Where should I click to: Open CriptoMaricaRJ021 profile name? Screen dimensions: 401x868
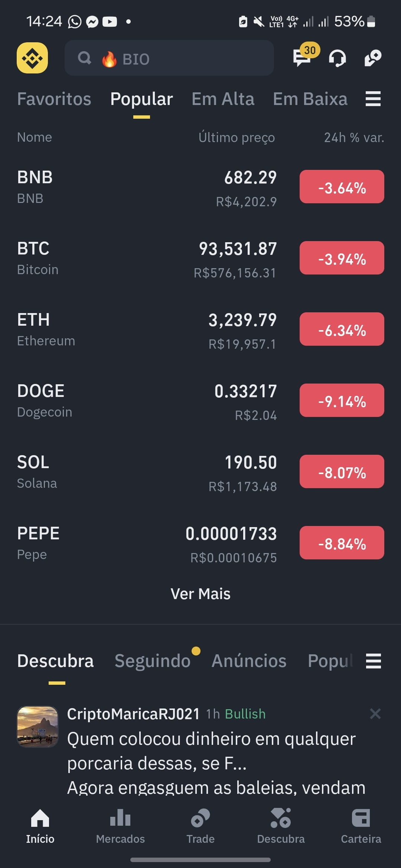133,714
